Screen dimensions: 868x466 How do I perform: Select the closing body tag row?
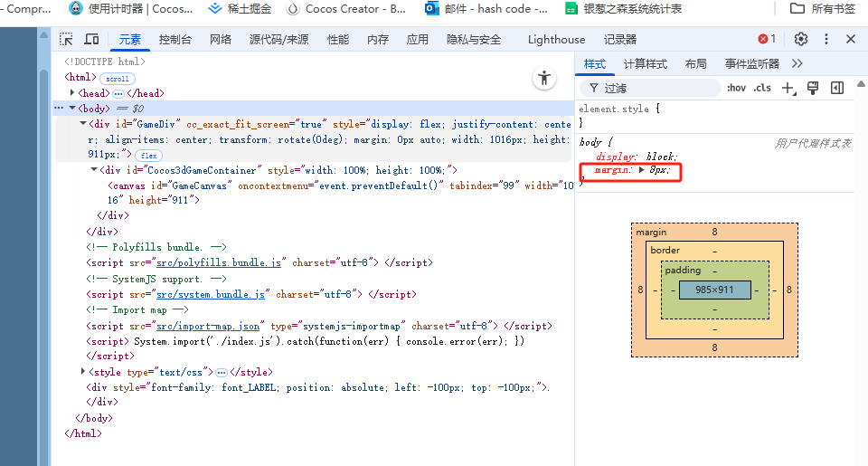(x=94, y=418)
